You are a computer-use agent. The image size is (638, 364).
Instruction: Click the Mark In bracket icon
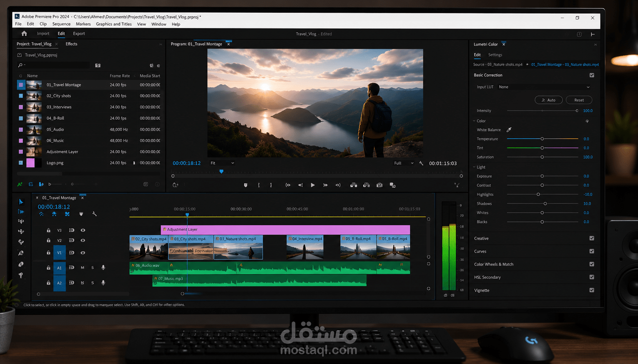(x=259, y=185)
